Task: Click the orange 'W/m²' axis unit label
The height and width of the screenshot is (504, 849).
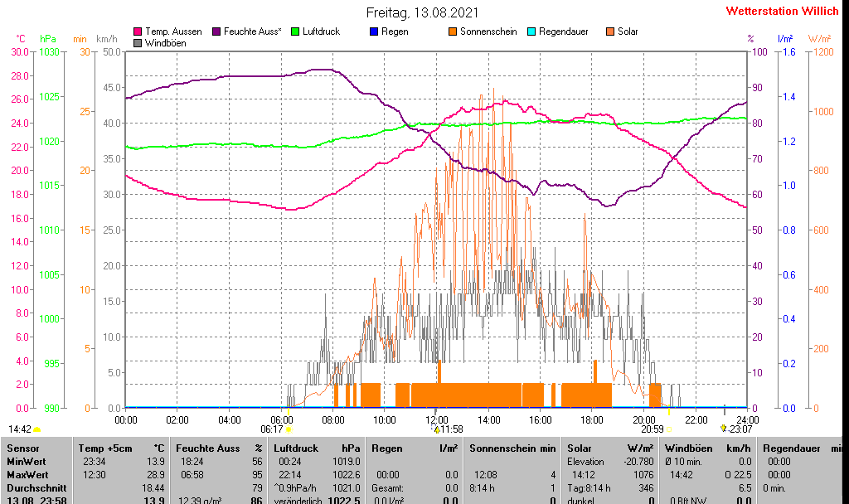Action: coord(819,39)
